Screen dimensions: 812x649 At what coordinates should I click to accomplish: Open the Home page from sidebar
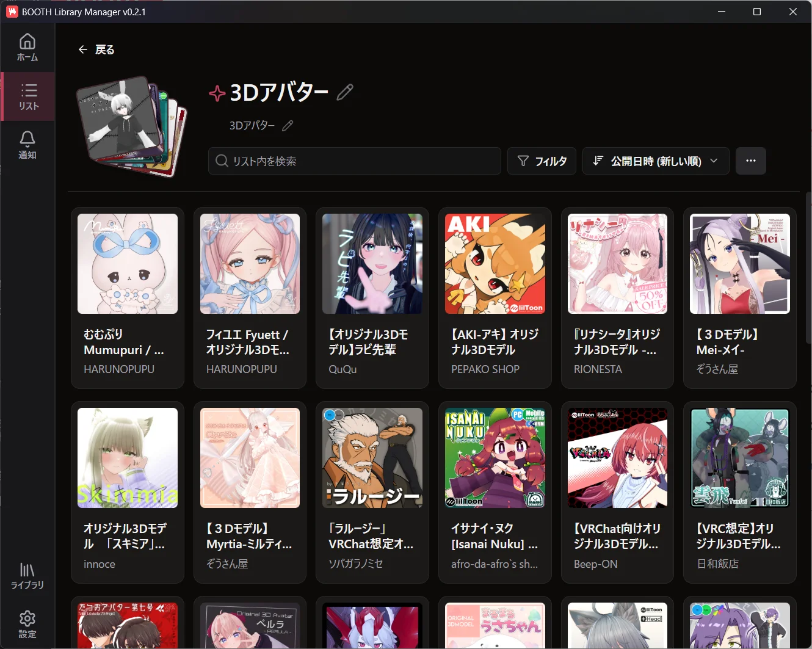pos(27,48)
